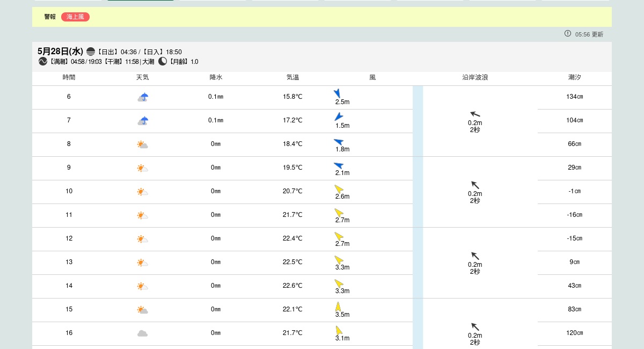
Task: Click the rain umbrella icon at hour 7
Action: point(143,121)
